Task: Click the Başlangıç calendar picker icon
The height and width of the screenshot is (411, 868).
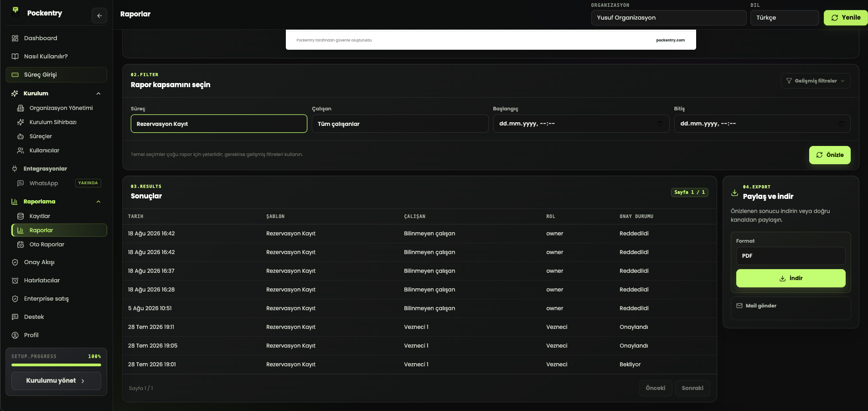Action: pyautogui.click(x=660, y=124)
